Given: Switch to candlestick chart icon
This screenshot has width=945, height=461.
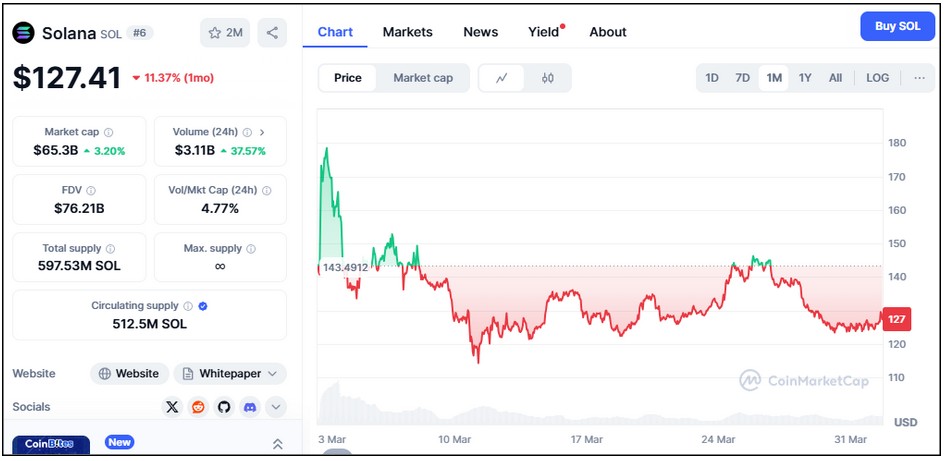Looking at the screenshot, I should [x=547, y=78].
